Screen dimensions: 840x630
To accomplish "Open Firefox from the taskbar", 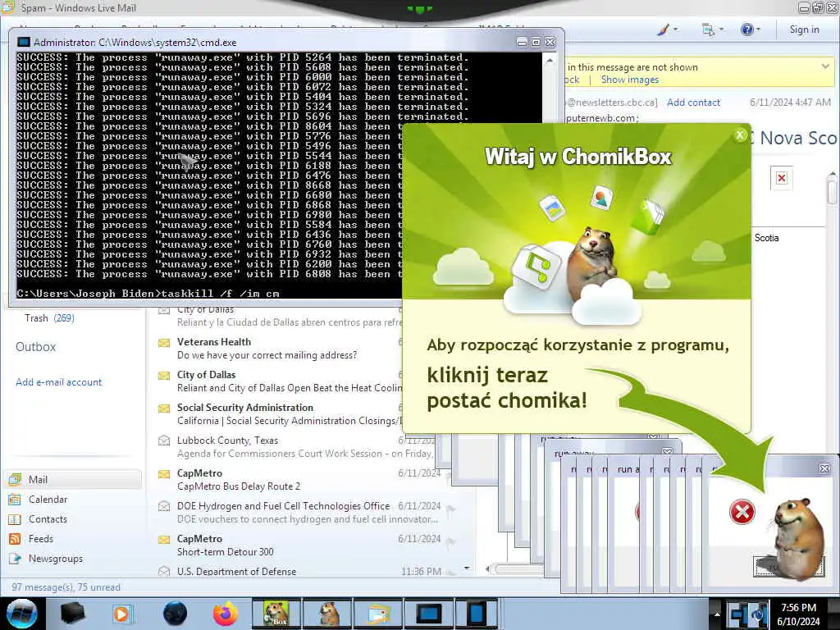I will point(226,614).
